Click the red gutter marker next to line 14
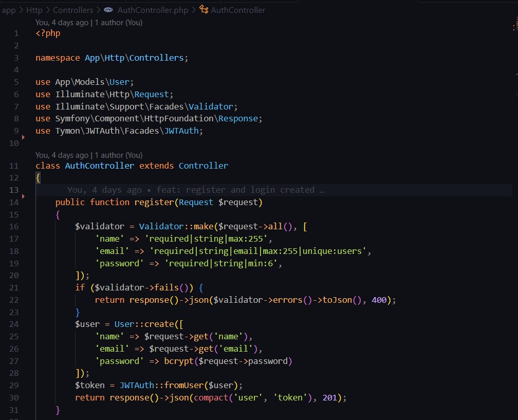This screenshot has height=420, width=518. (x=23, y=196)
